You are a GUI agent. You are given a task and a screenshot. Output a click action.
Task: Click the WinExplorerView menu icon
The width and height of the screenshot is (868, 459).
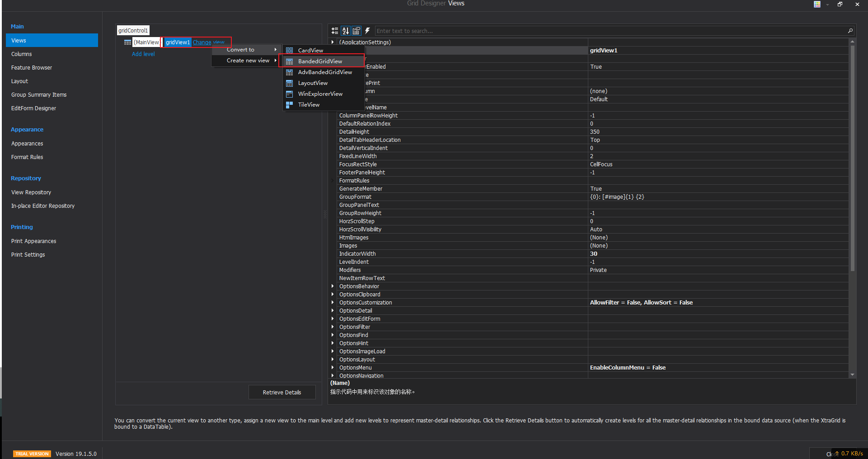[290, 94]
